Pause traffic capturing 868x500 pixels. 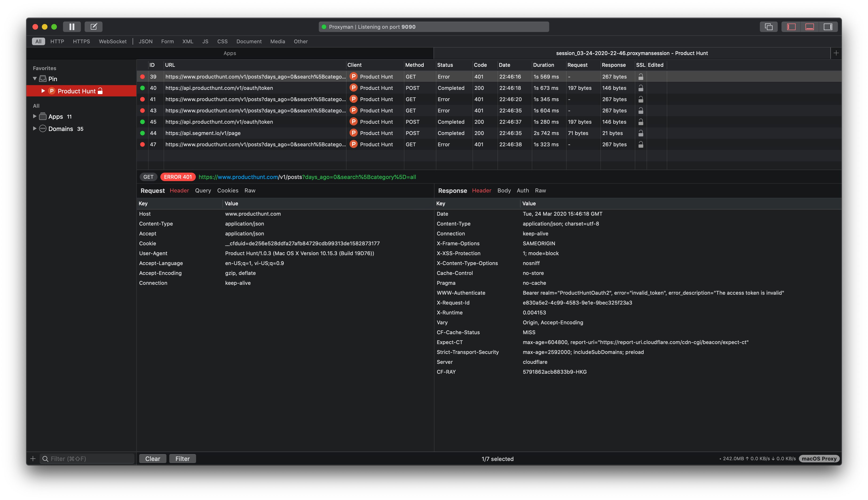click(72, 26)
